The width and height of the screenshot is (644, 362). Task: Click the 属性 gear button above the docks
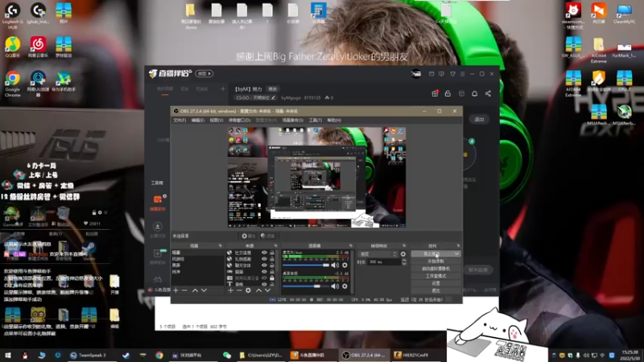[x=249, y=236]
